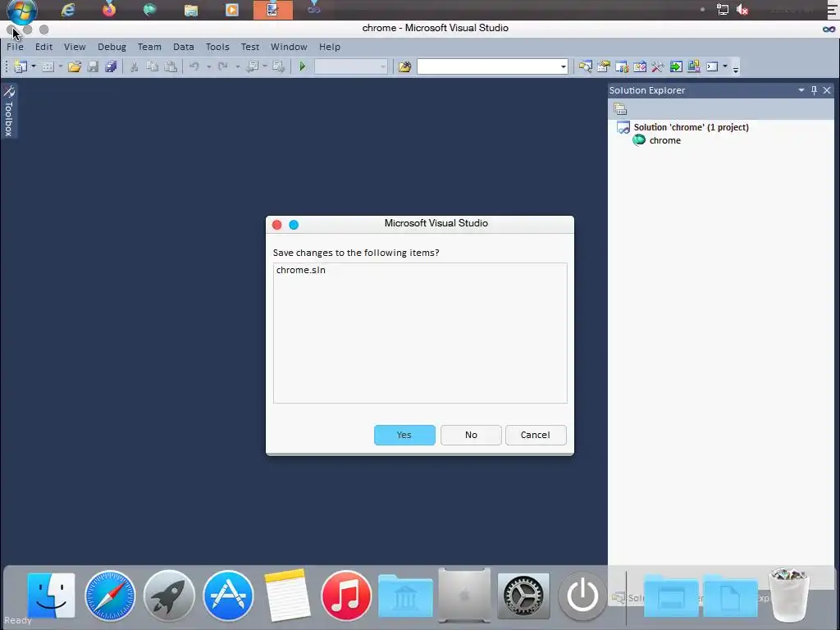Open the Edit menu
The width and height of the screenshot is (840, 630).
coord(44,47)
